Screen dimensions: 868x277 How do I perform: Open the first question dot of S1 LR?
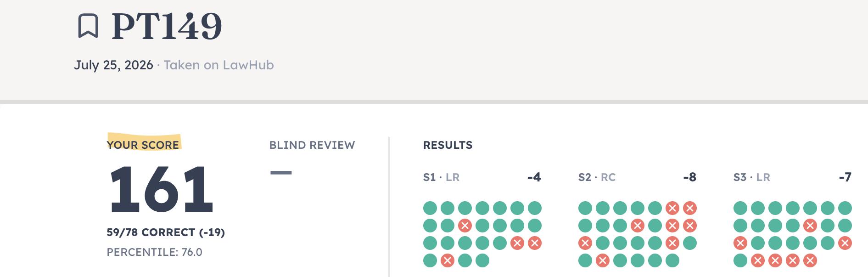(x=430, y=208)
